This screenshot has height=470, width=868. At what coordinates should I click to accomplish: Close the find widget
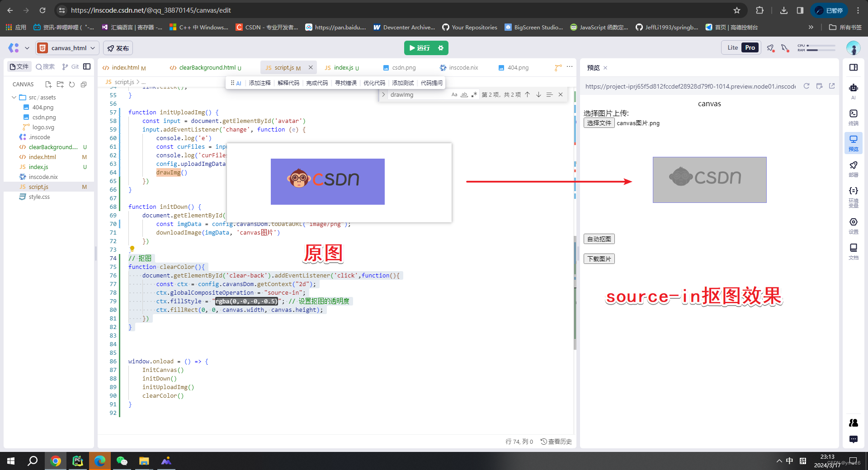coord(561,94)
